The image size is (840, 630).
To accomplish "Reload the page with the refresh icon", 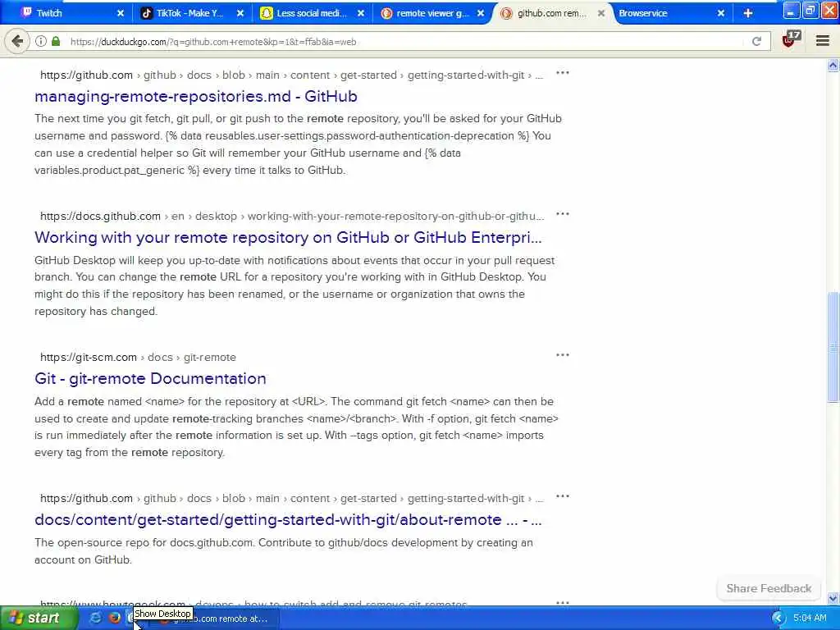I will pos(756,41).
